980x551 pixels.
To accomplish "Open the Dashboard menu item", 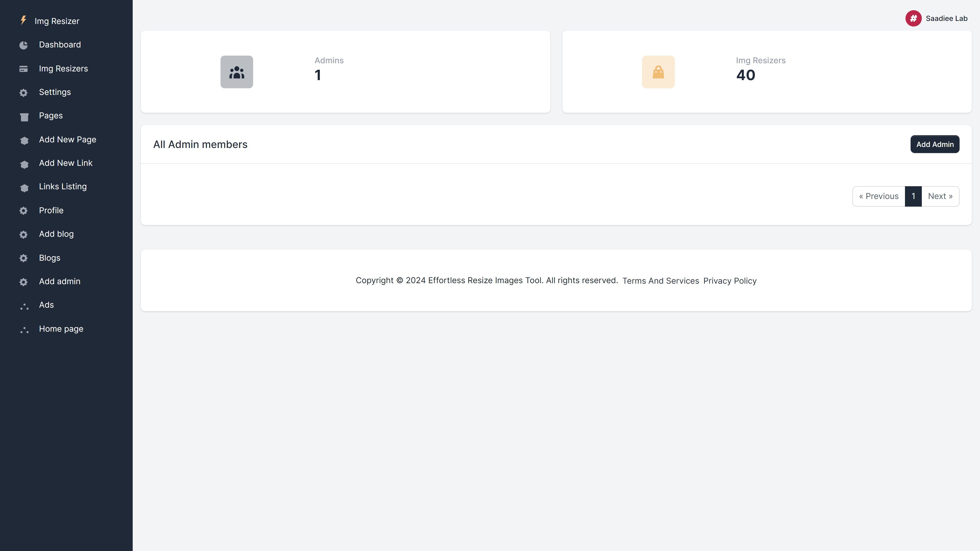I will [60, 44].
